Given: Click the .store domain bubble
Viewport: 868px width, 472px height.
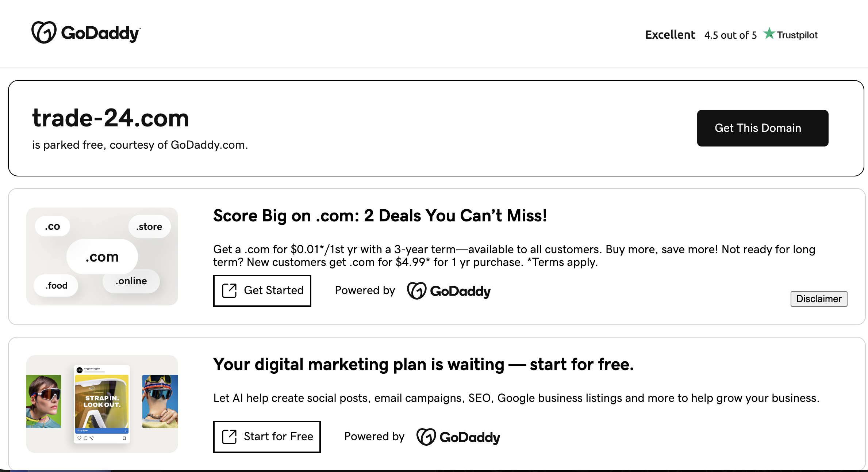Looking at the screenshot, I should point(149,227).
